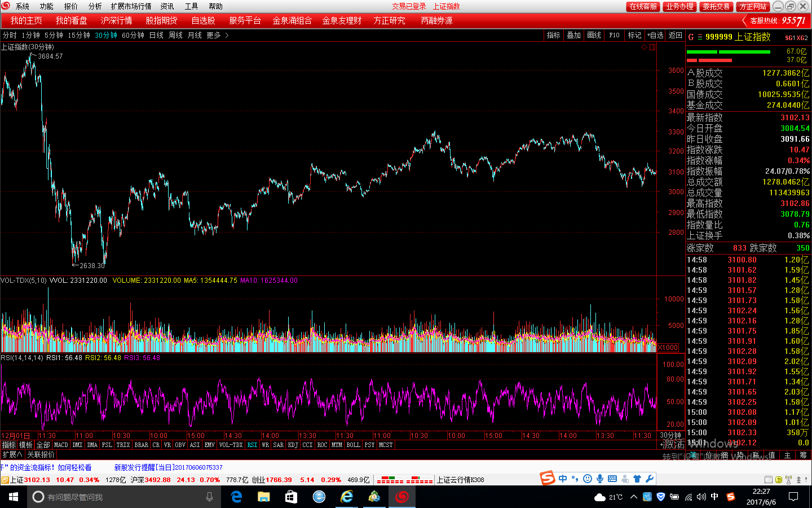Image resolution: width=812 pixels, height=508 pixels.
Task: Expand the 扩展∧ panel
Action: click(x=12, y=454)
